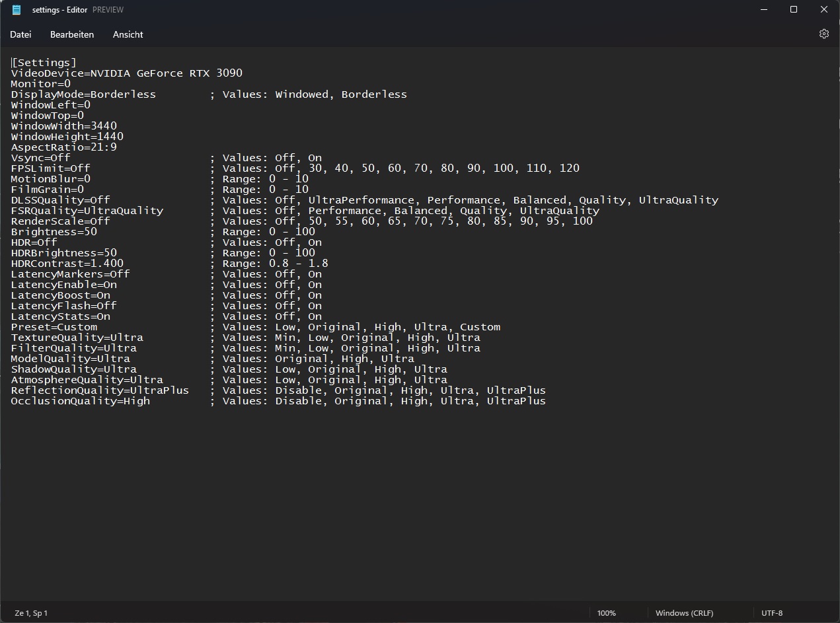Click the [Settings] header line
Image resolution: width=840 pixels, height=623 pixels.
pos(44,63)
